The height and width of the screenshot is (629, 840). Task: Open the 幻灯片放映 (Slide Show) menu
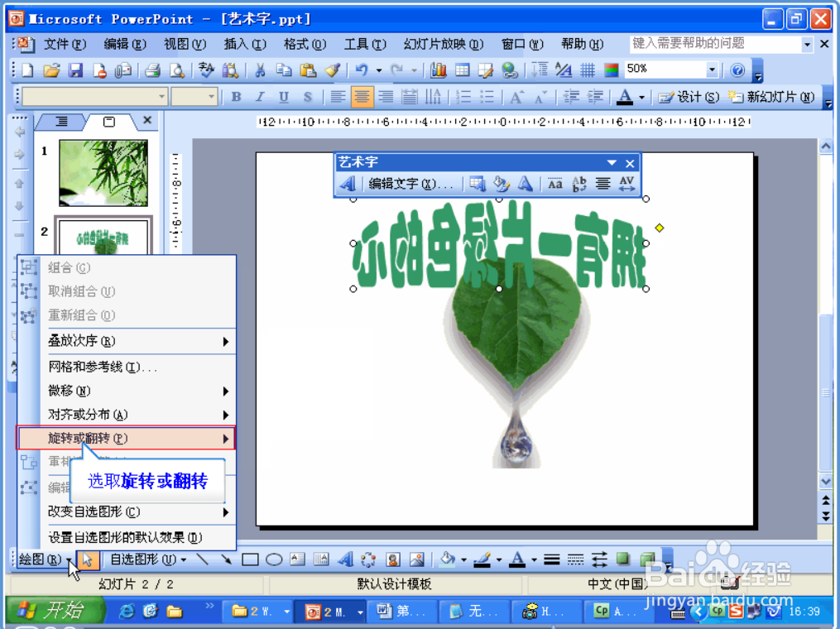pos(443,44)
